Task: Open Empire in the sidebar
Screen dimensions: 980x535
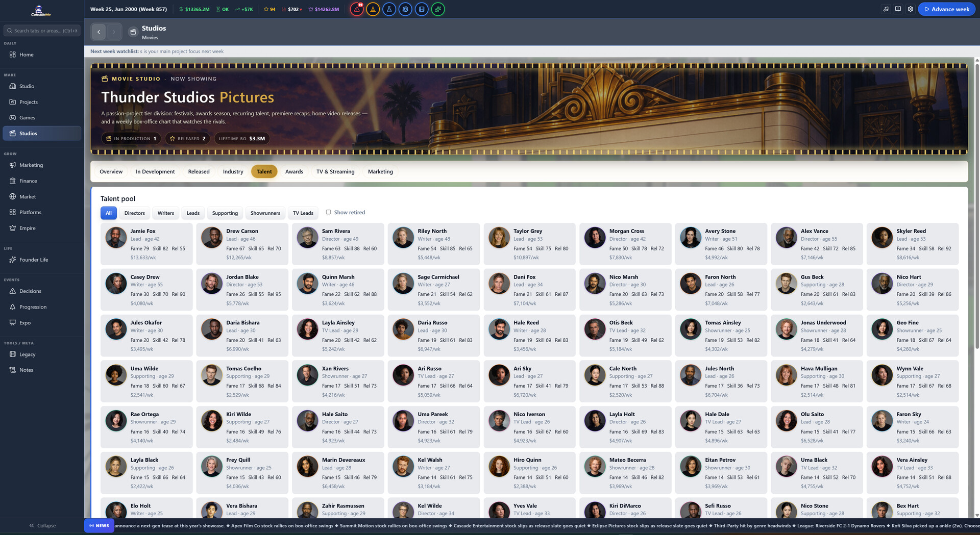Action: [x=42, y=228]
